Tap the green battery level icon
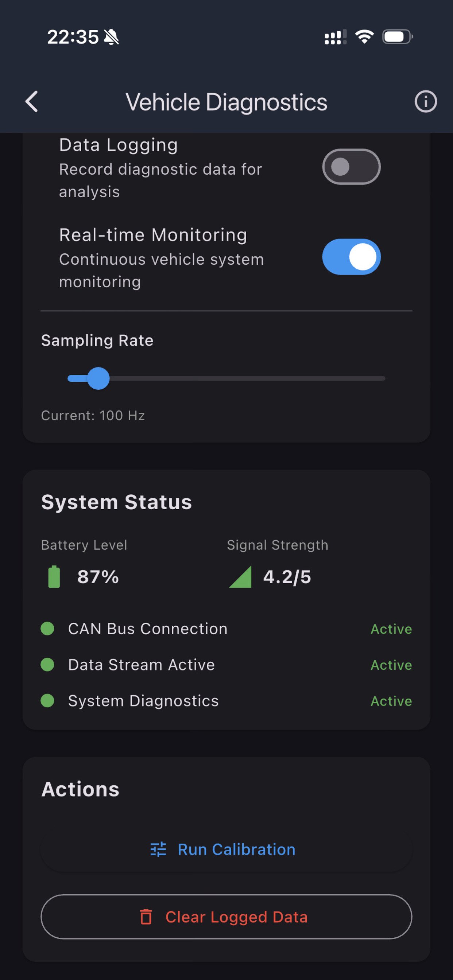The image size is (453, 980). coord(54,577)
